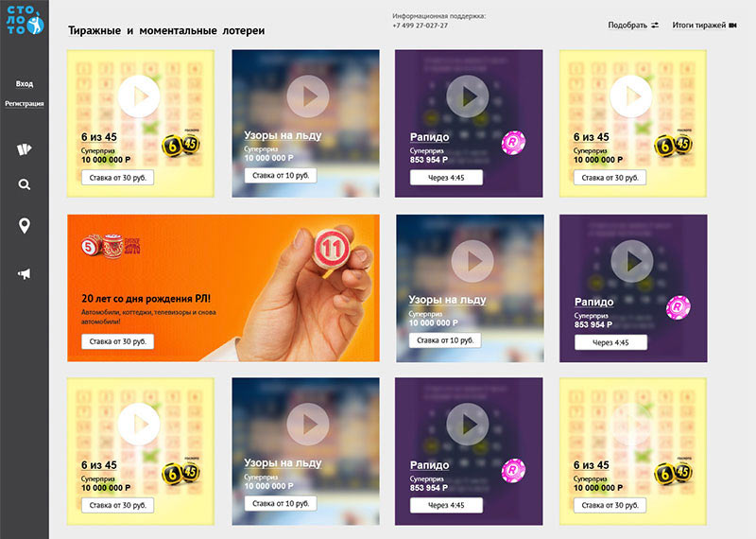Click the Русское лото barrel logo on the orange banner
The width and height of the screenshot is (756, 539).
click(x=111, y=246)
